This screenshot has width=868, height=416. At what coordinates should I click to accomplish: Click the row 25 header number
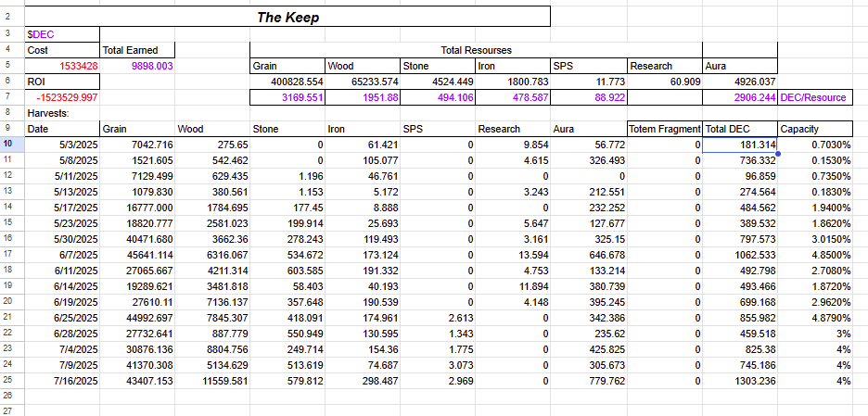click(8, 381)
